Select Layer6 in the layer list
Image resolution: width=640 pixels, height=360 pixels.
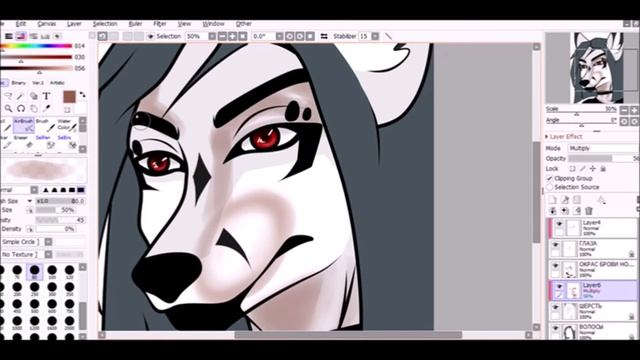click(x=593, y=290)
